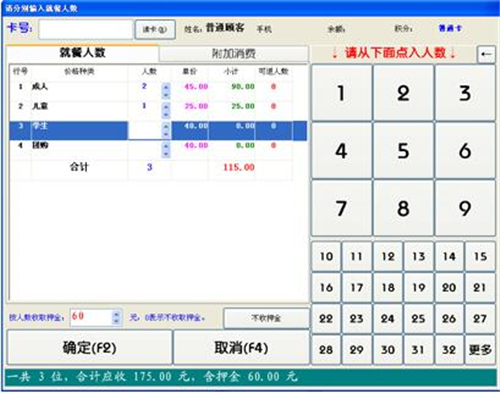Tap keypad number 5
This screenshot has height=393, width=500.
click(x=403, y=151)
